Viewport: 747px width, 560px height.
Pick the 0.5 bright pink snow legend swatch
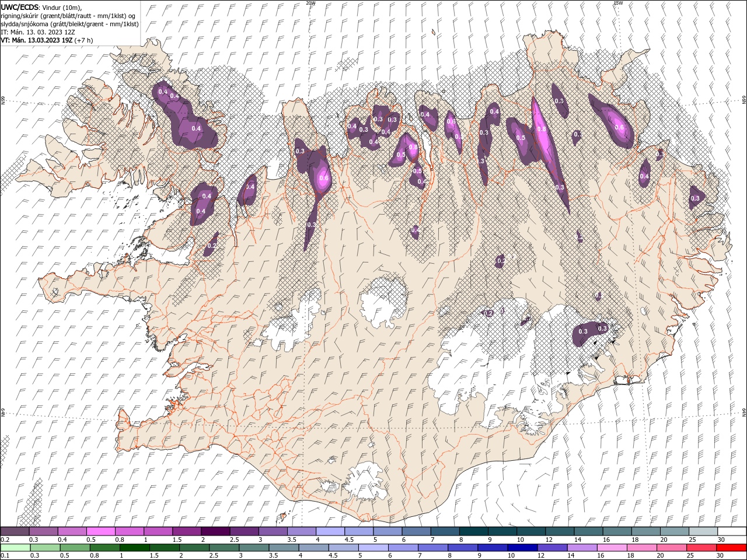pos(100,531)
